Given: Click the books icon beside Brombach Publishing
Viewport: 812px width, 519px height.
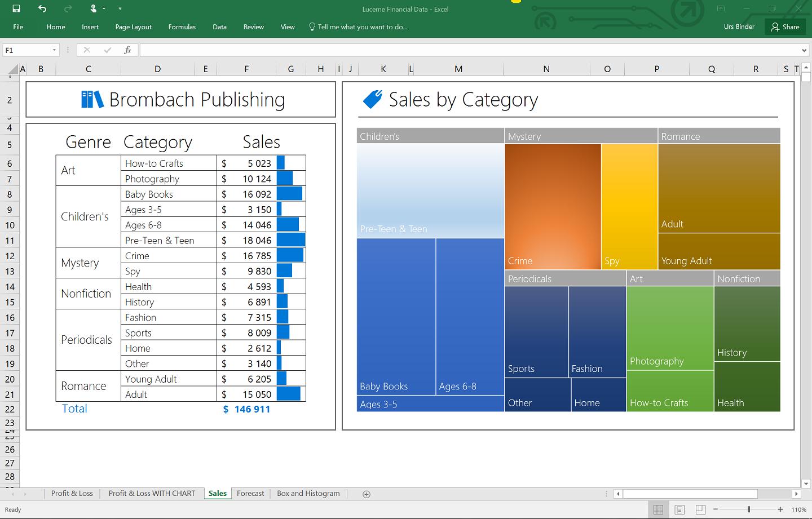Looking at the screenshot, I should click(x=92, y=99).
